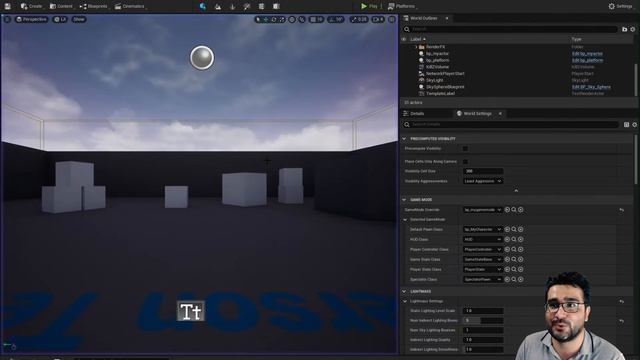Open the GameMode Override dropdown
Viewport: 640px width, 360px height.
pyautogui.click(x=482, y=210)
